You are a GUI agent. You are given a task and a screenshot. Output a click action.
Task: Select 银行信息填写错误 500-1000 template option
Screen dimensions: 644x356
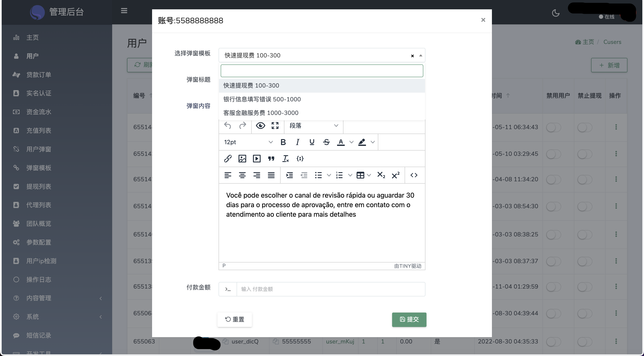coord(262,99)
